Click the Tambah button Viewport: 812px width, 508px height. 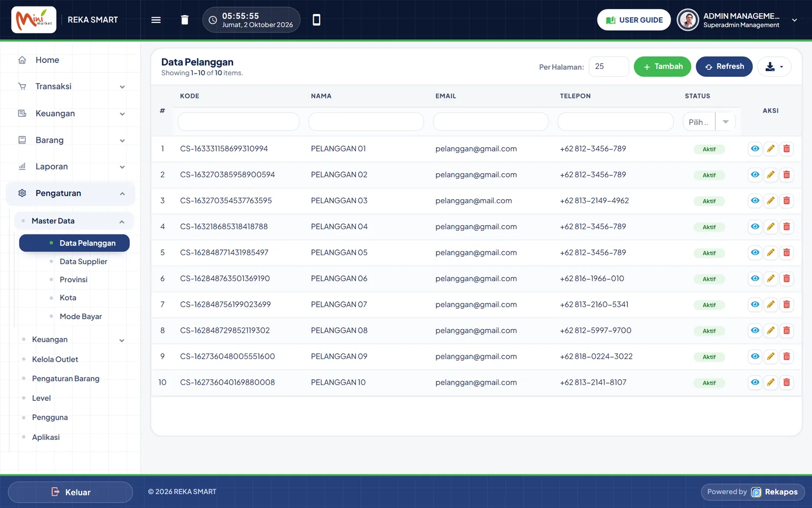(662, 67)
